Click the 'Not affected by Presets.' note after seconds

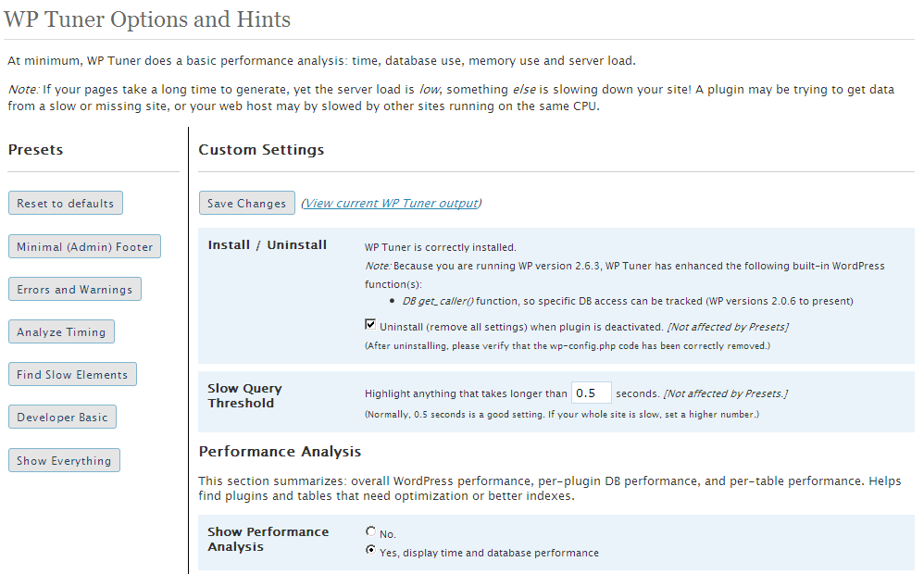pyautogui.click(x=726, y=393)
